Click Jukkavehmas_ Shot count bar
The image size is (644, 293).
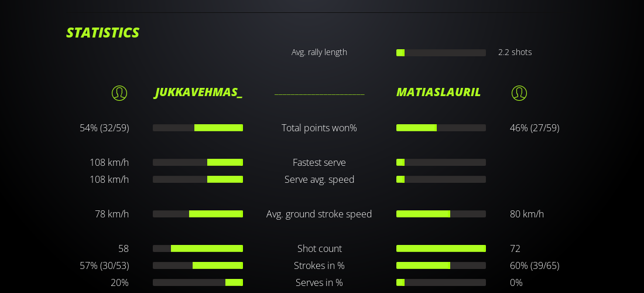pos(198,248)
